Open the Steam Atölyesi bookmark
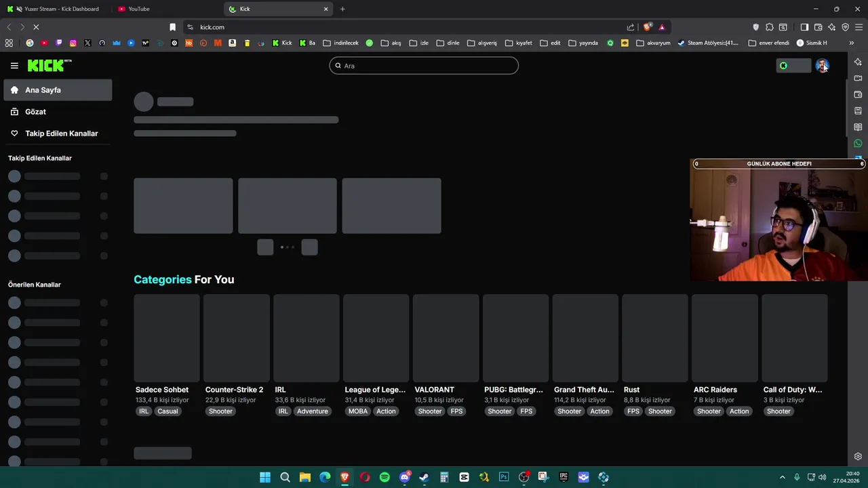 [708, 43]
